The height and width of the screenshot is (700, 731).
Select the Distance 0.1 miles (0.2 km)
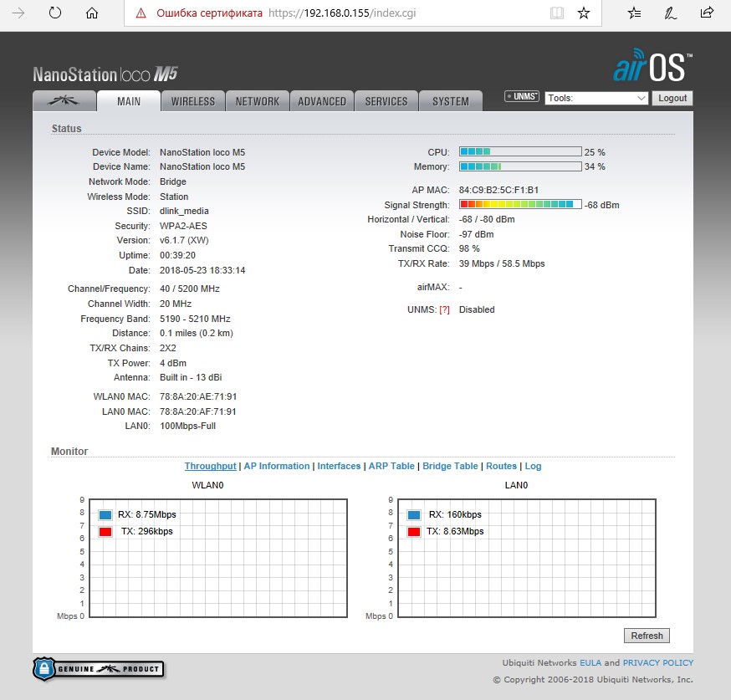point(197,333)
